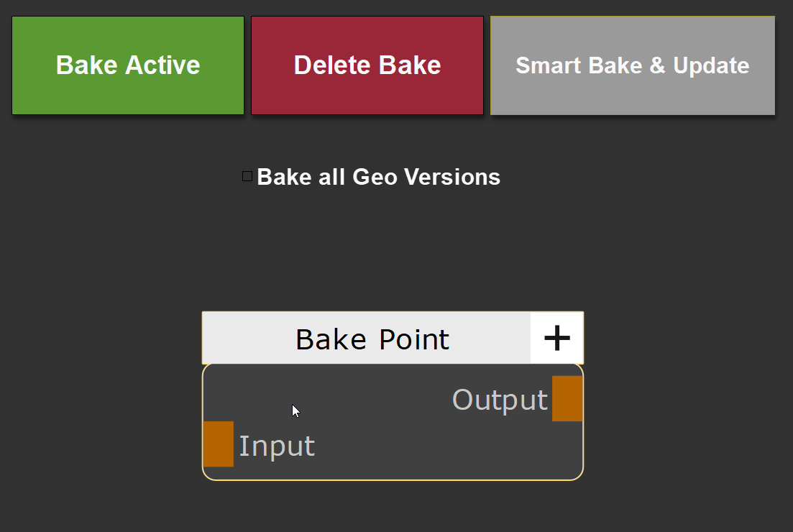Pick the Input port's orange square
Image resolution: width=793 pixels, height=532 pixels.
click(219, 444)
